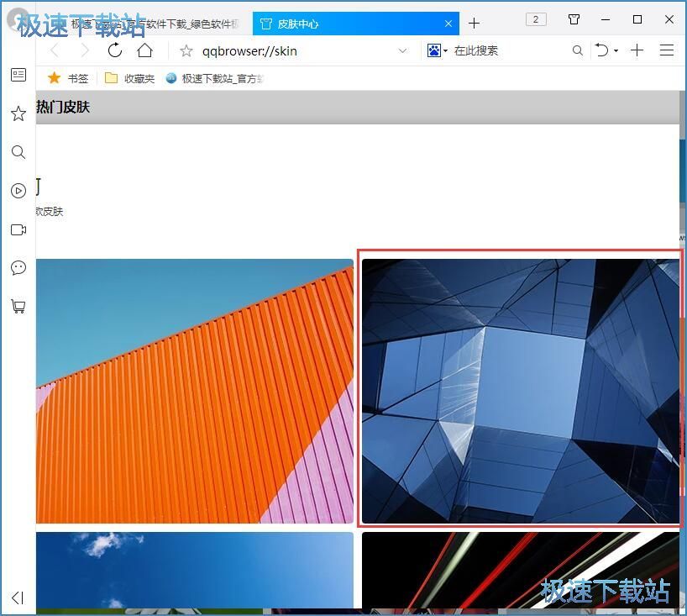687x616 pixels.
Task: Open the favorites star in the sidebar
Action: click(x=18, y=113)
